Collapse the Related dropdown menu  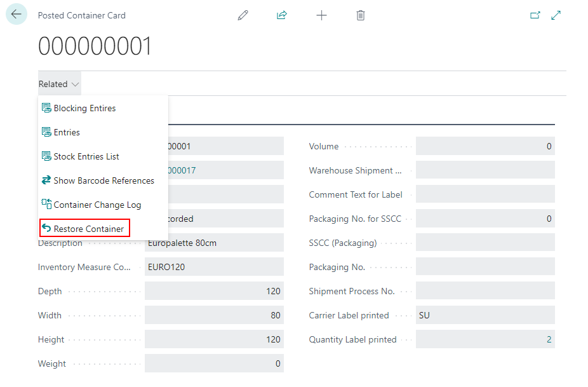(x=59, y=84)
